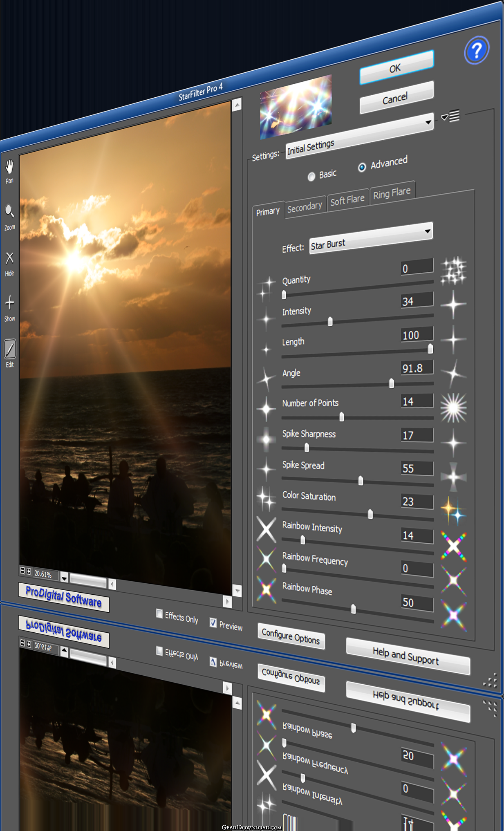504x831 pixels.
Task: Click the zoom-in plus icon under preview
Action: (x=29, y=571)
